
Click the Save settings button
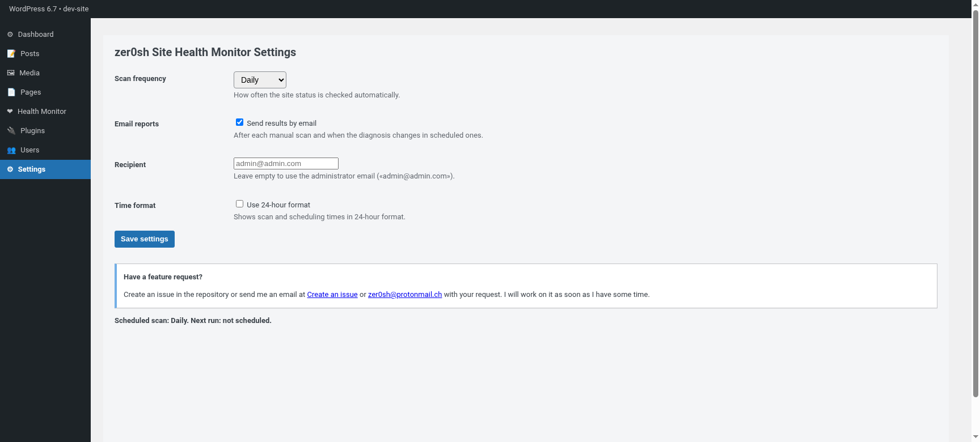click(145, 239)
